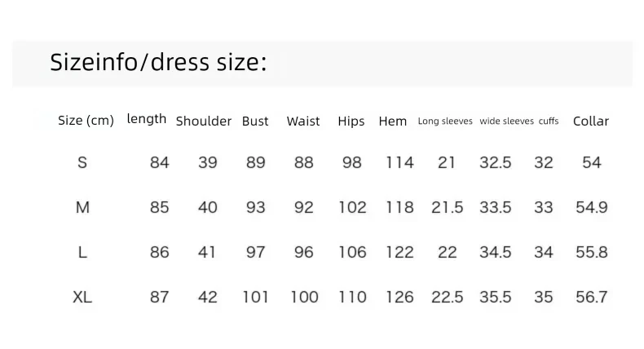Select the size M row label
This screenshot has height=349, width=644.
tap(82, 207)
